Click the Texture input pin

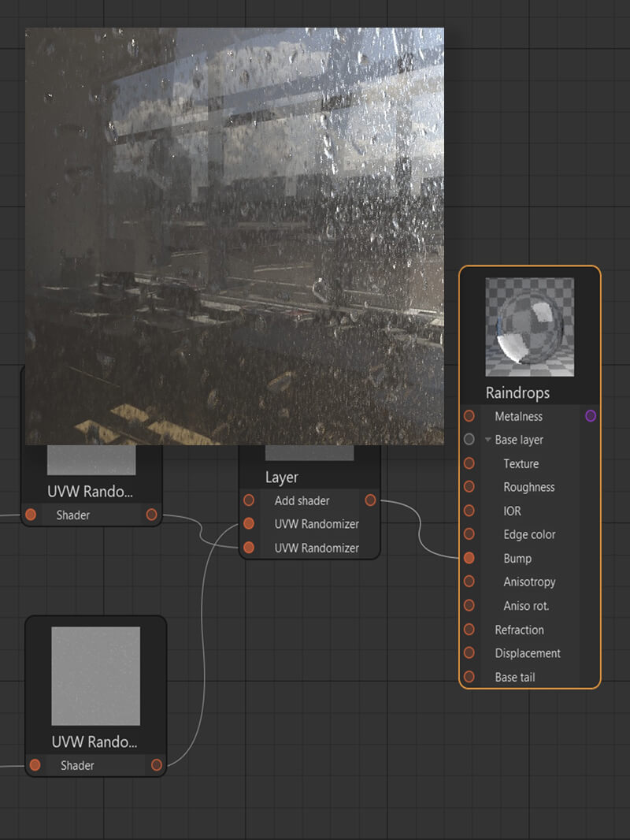point(469,463)
